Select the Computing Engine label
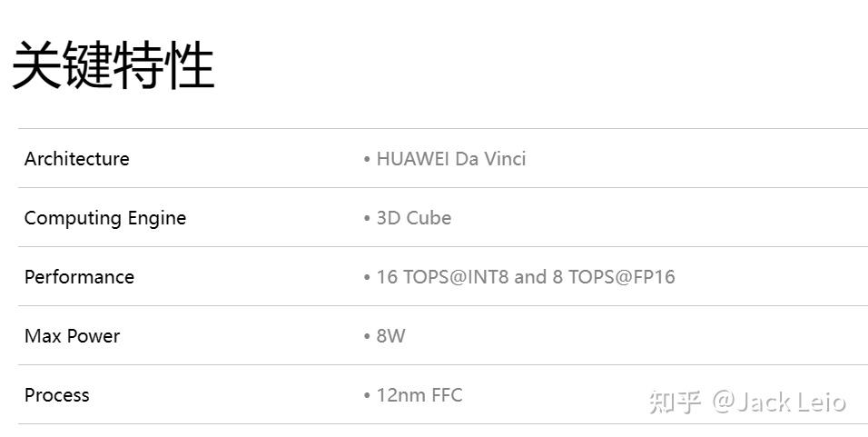The height and width of the screenshot is (437, 868). coord(105,218)
